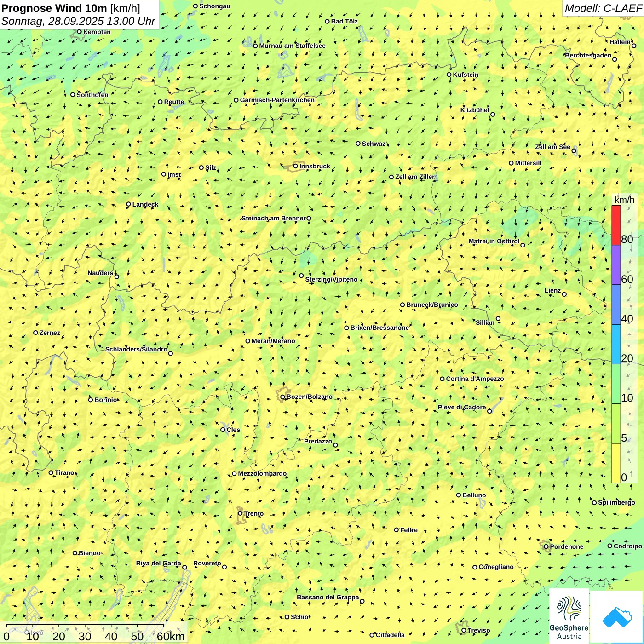Screen dimensions: 644x644
Task: Click the Schwaz town label
Action: coord(374,144)
